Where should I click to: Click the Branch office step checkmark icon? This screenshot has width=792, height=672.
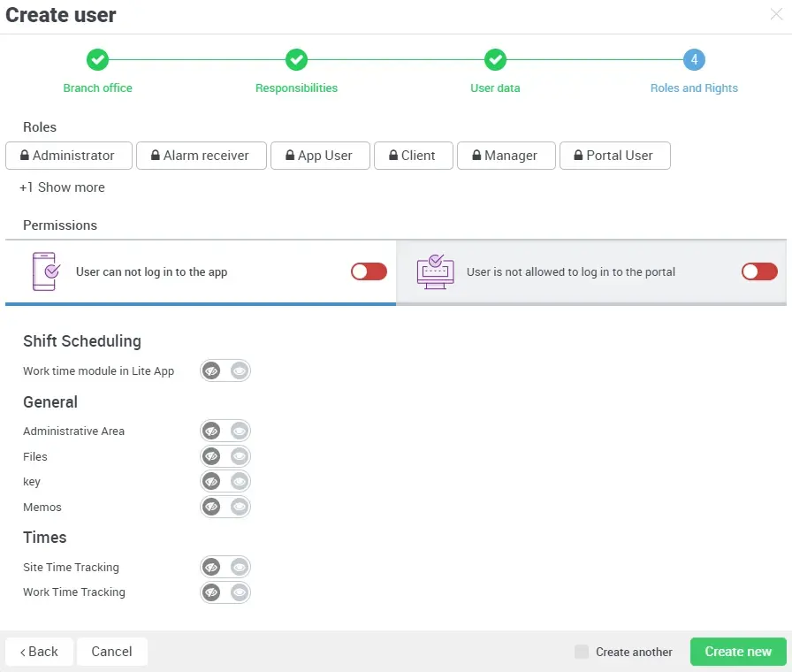pos(97,60)
